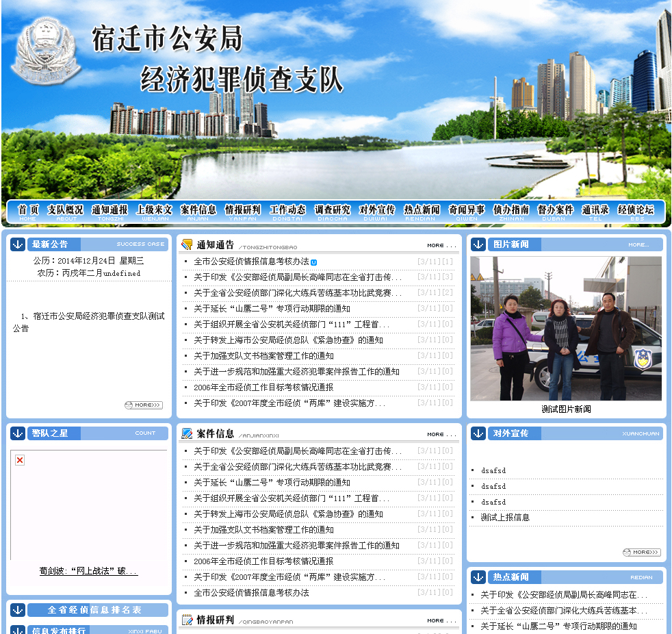Click the arrow icon beside 热点新闻

click(x=478, y=577)
